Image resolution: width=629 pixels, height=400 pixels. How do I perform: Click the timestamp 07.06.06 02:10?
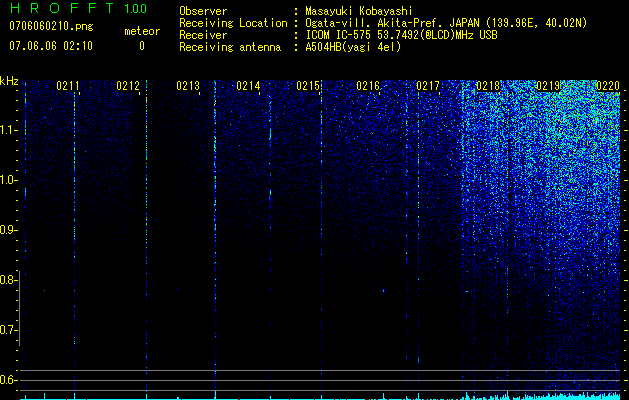pos(51,46)
